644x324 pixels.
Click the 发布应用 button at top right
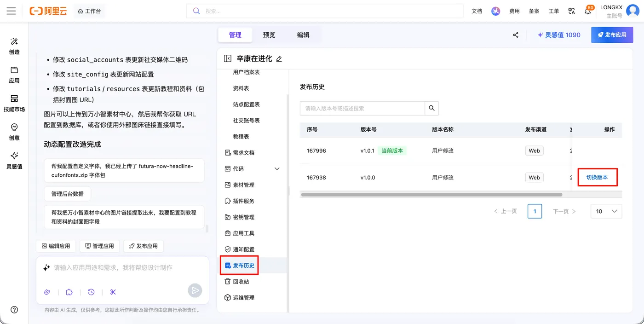612,35
